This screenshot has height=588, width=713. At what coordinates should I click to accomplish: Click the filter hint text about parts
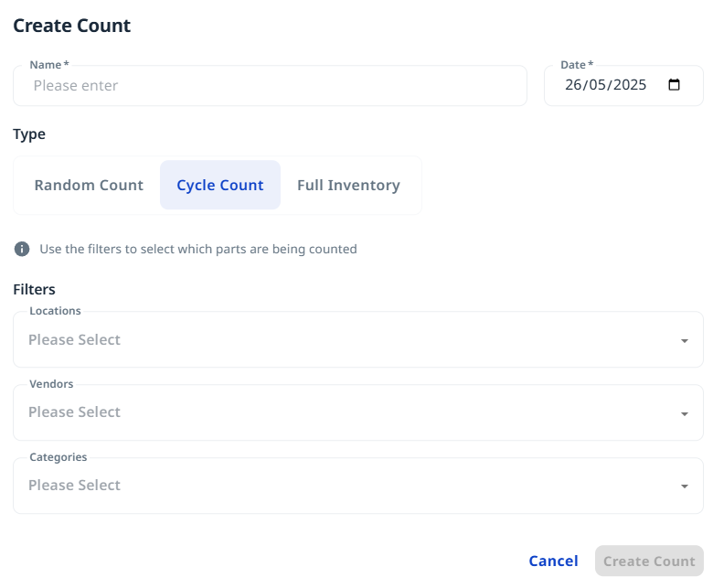tap(197, 249)
